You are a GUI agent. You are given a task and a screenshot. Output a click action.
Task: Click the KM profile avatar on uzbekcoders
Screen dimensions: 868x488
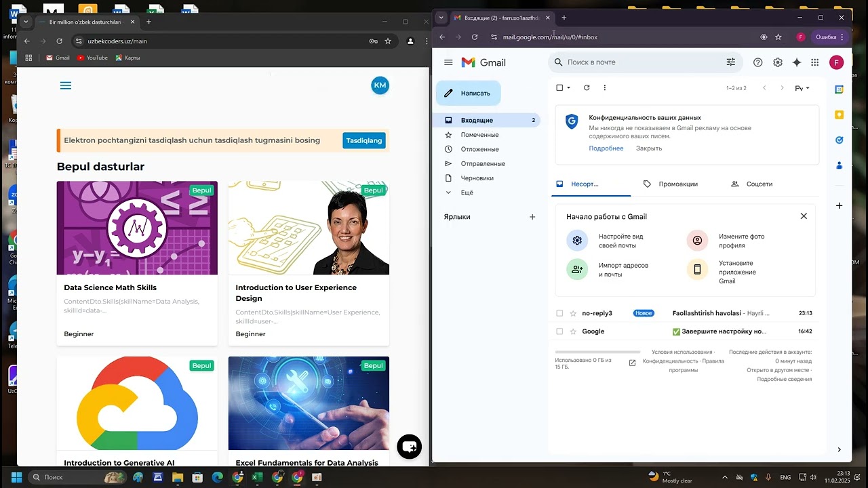click(380, 85)
